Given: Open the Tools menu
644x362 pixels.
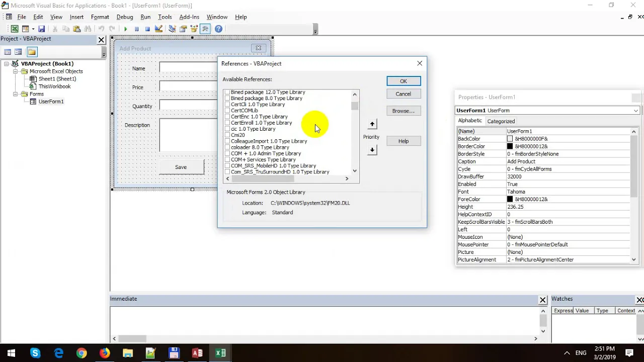Looking at the screenshot, I should pos(165,17).
